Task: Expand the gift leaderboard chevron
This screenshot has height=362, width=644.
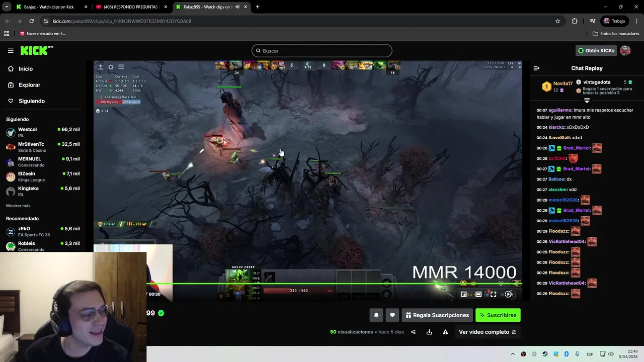Action: (x=587, y=101)
